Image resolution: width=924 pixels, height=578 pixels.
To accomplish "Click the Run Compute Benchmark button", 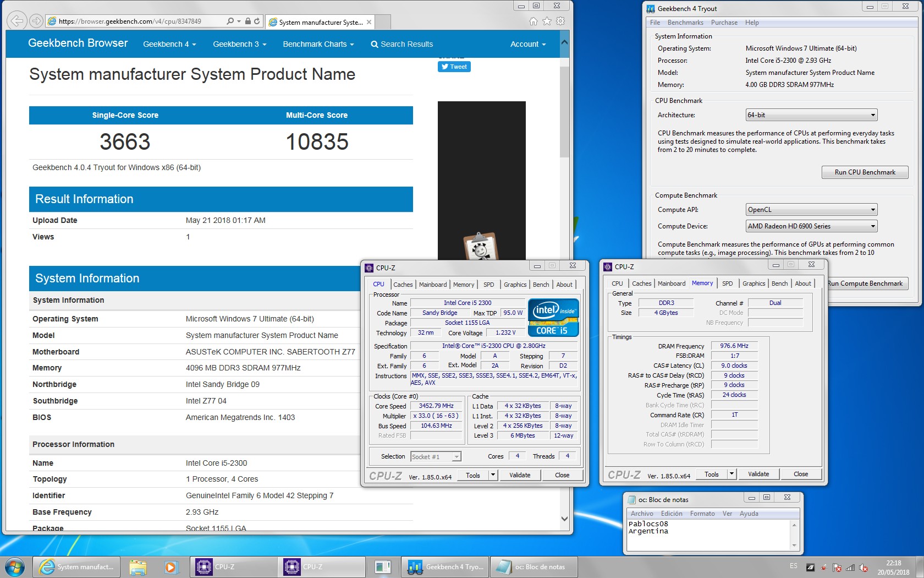I will click(x=865, y=283).
